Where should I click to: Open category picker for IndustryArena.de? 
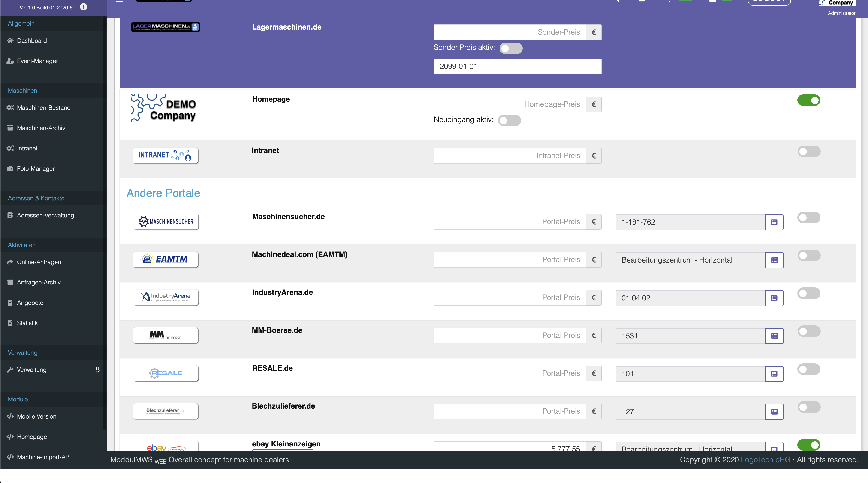(x=774, y=298)
